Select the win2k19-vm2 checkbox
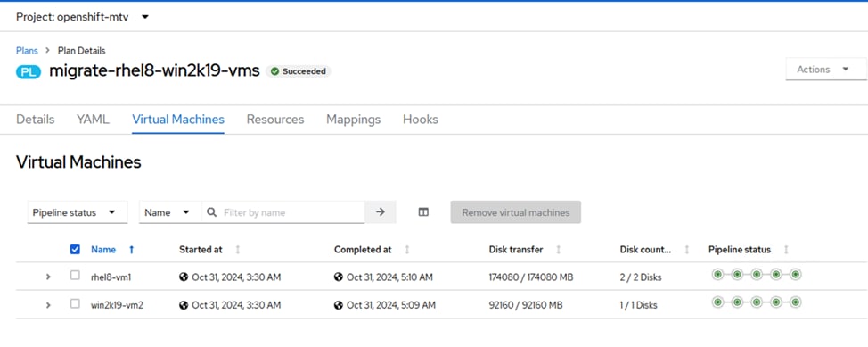868x347 pixels. [x=75, y=303]
